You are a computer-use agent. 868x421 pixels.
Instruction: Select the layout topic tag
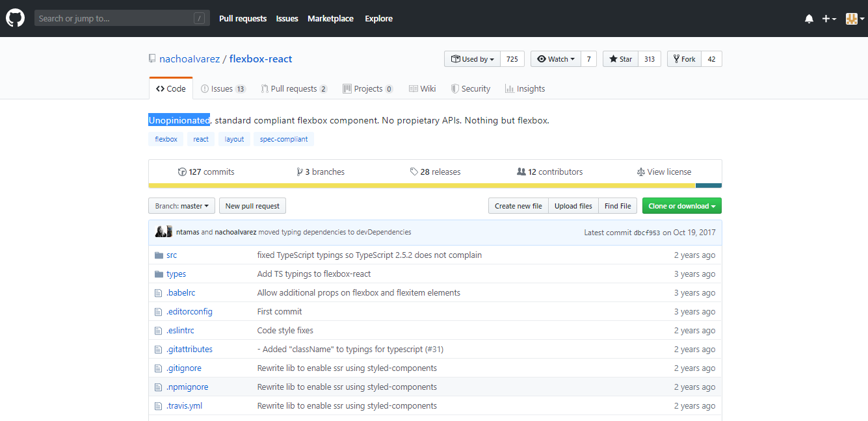[234, 139]
